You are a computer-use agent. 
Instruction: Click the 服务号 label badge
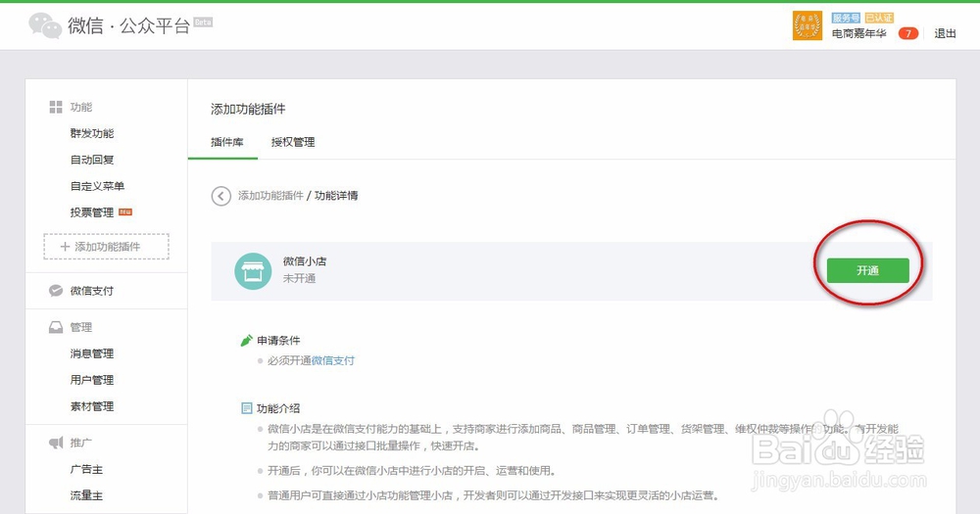pos(846,18)
